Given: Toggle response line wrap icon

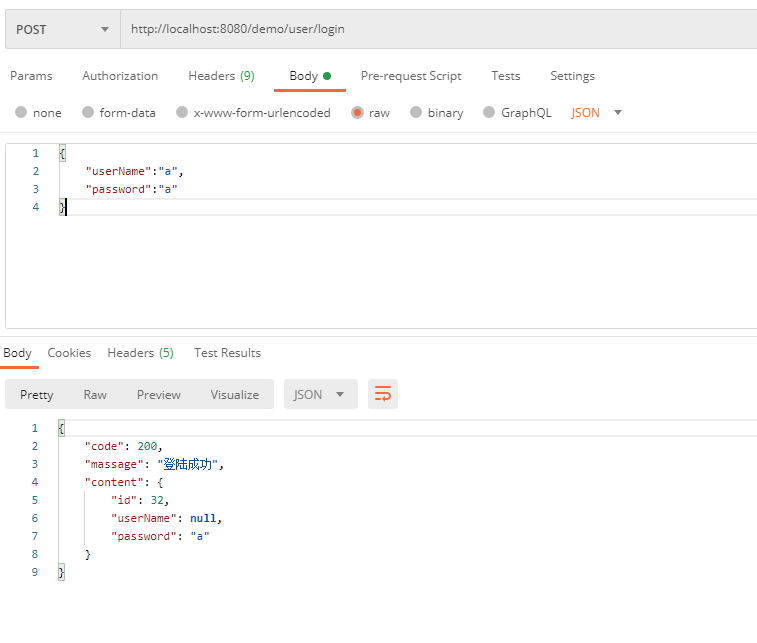Looking at the screenshot, I should click(383, 394).
